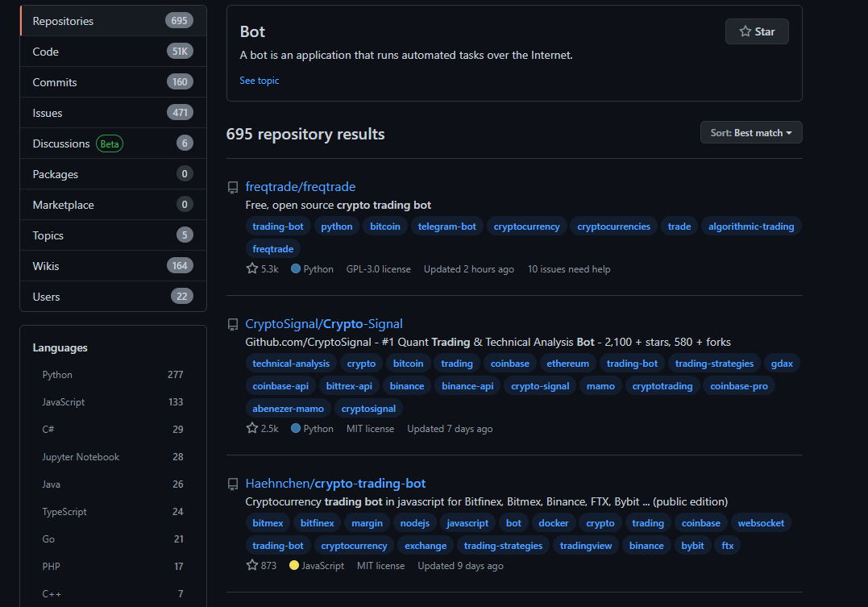The width and height of the screenshot is (868, 607).
Task: Click the python topic tag
Action: click(x=337, y=227)
